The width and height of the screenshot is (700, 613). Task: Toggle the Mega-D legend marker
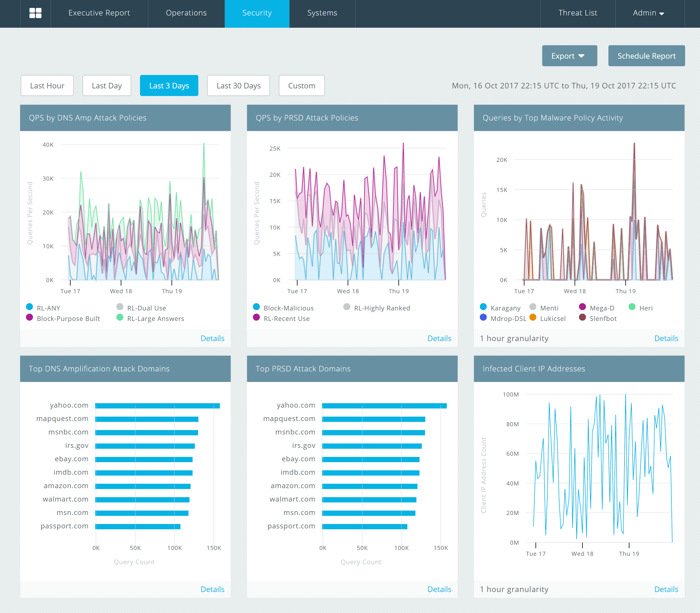coord(582,307)
